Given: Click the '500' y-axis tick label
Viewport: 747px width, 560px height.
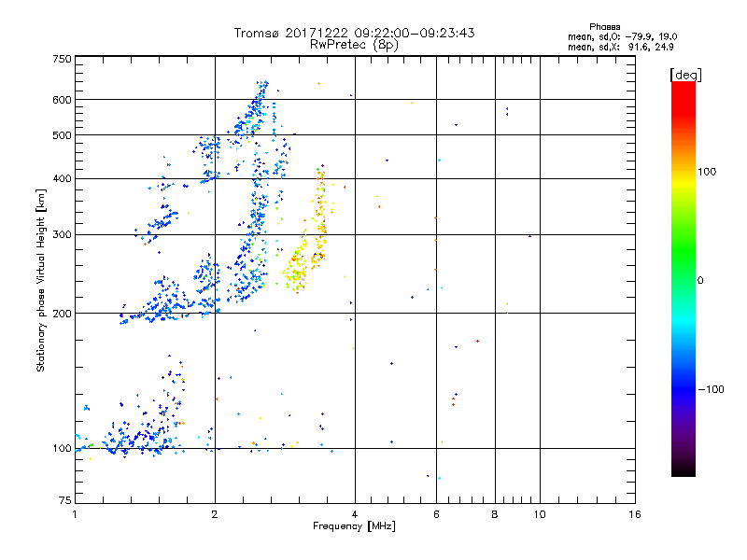Looking at the screenshot, I should [x=62, y=135].
